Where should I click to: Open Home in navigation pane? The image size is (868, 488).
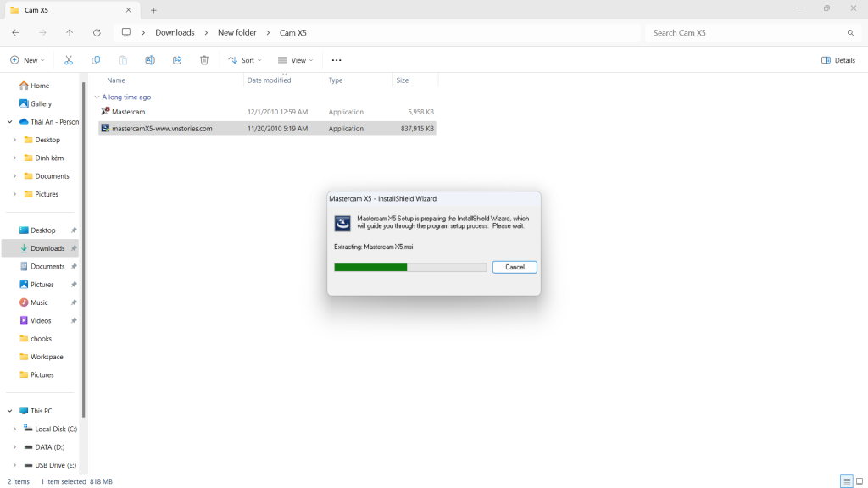point(40,86)
